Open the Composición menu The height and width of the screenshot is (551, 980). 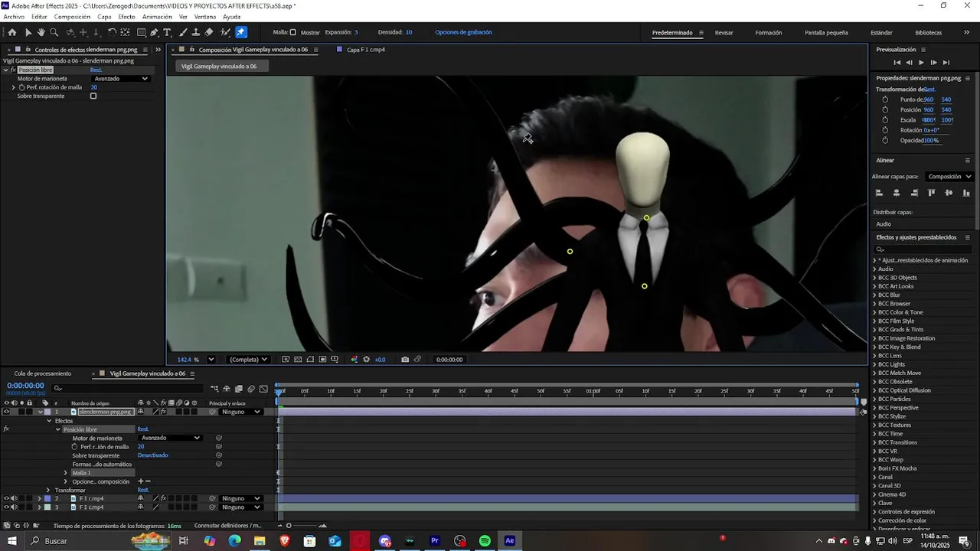click(72, 17)
